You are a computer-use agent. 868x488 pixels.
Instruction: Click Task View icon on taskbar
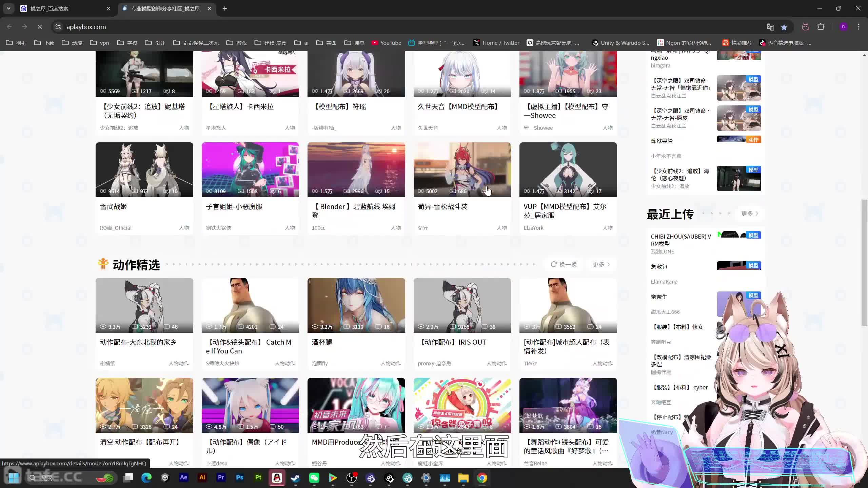tap(128, 478)
